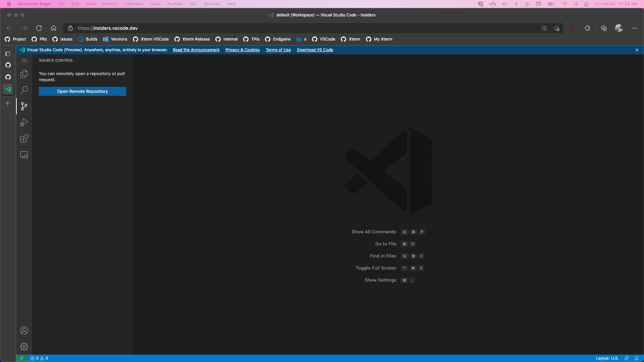The width and height of the screenshot is (644, 362).
Task: Open the Xterm Release bookmark
Action: click(192, 39)
